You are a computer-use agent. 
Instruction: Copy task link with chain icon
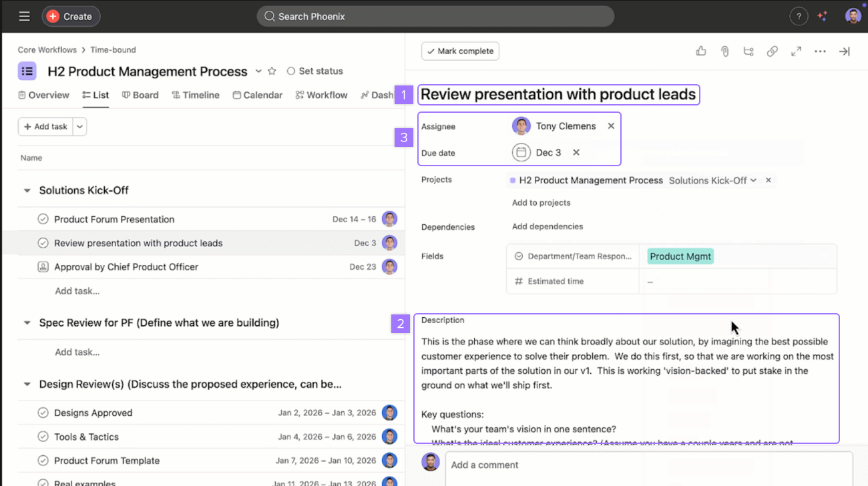coord(772,51)
